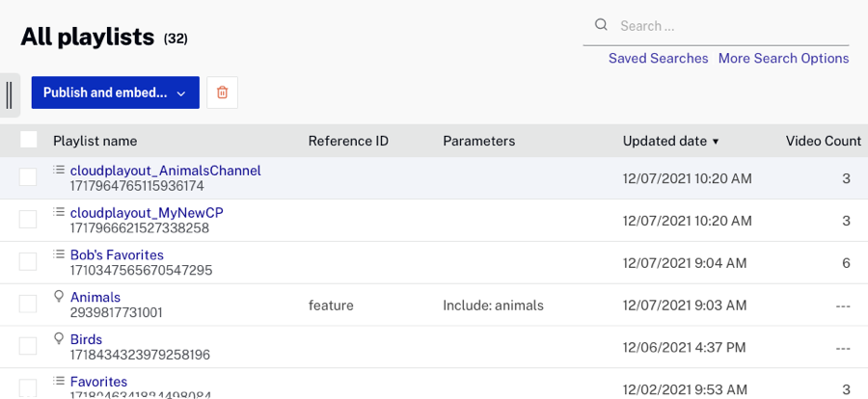Sort by the Playlist name header
The image size is (868, 399).
[x=95, y=141]
